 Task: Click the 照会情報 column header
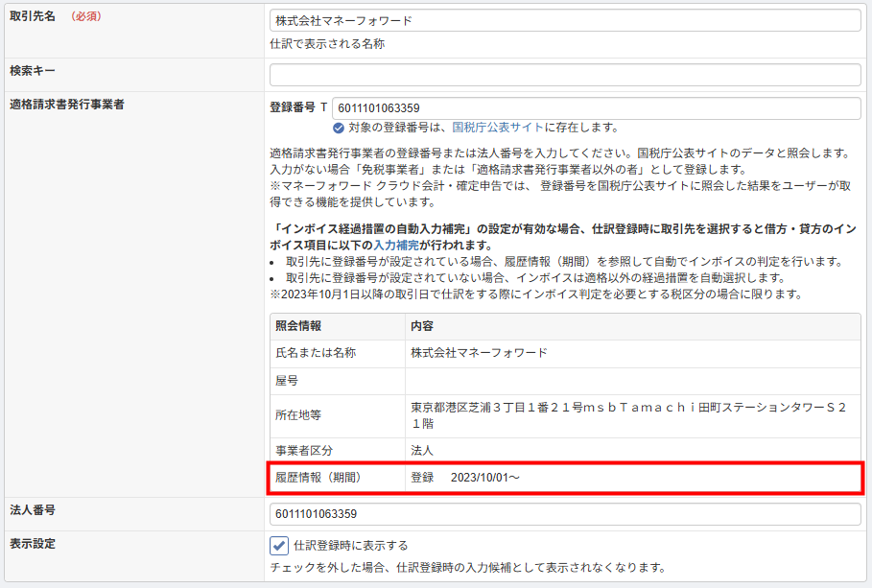[298, 326]
